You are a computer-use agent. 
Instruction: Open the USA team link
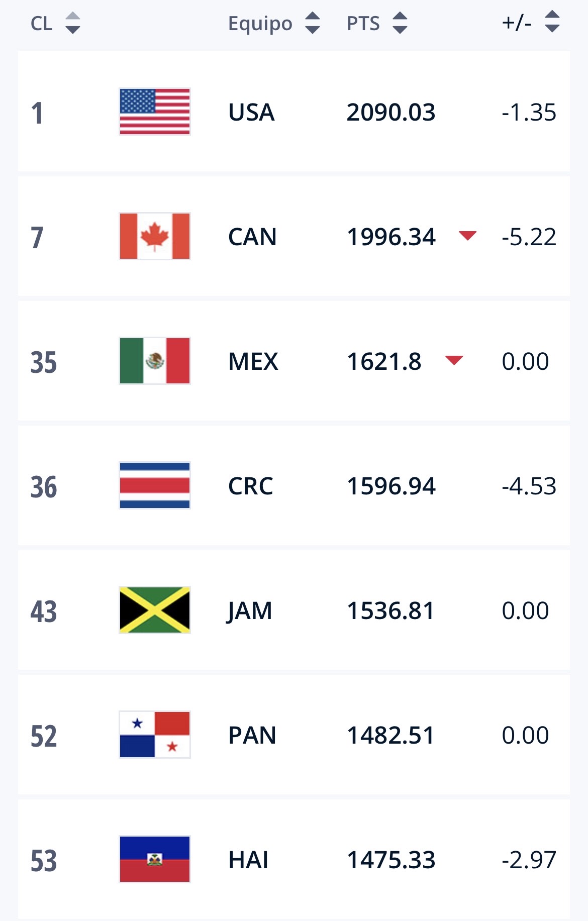[251, 112]
